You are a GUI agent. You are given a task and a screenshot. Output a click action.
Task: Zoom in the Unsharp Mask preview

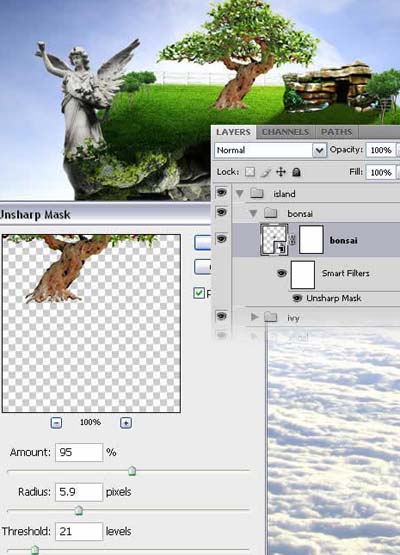coord(126,423)
